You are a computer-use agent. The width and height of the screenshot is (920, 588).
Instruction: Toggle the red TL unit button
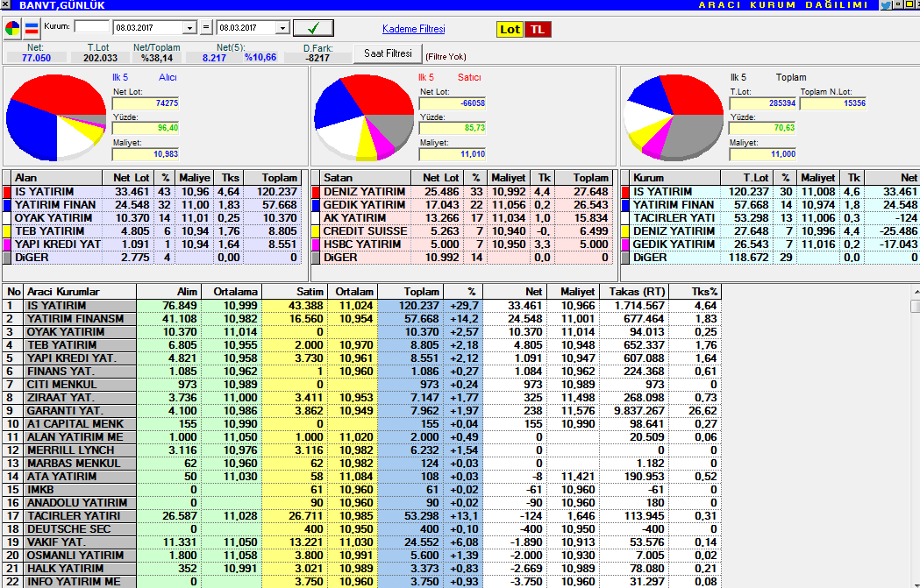pos(538,29)
